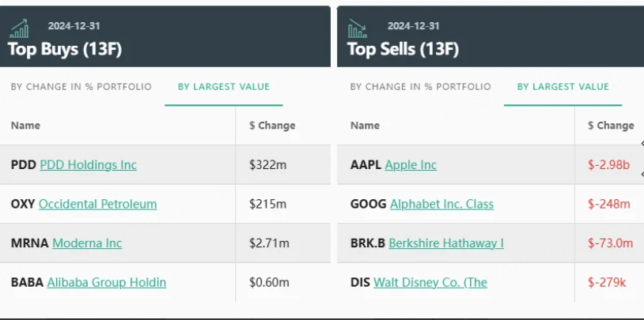Open the Berkshire Hathaway link
This screenshot has height=320, width=644.
(x=446, y=243)
